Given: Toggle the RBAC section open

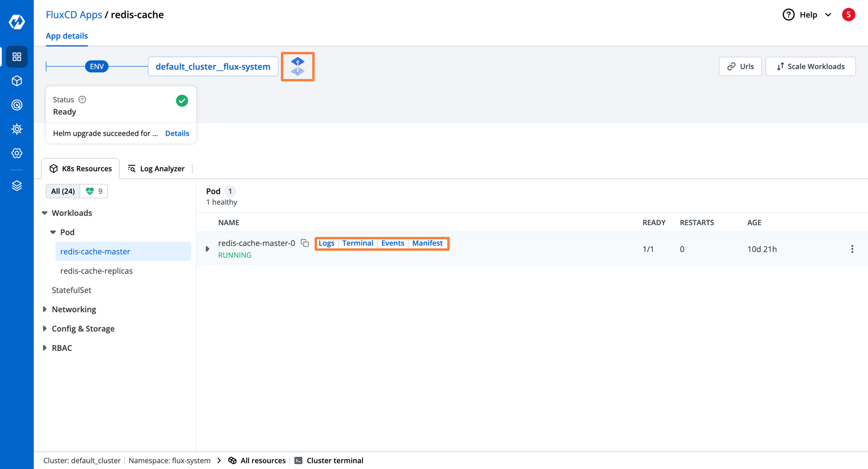Looking at the screenshot, I should pyautogui.click(x=46, y=348).
